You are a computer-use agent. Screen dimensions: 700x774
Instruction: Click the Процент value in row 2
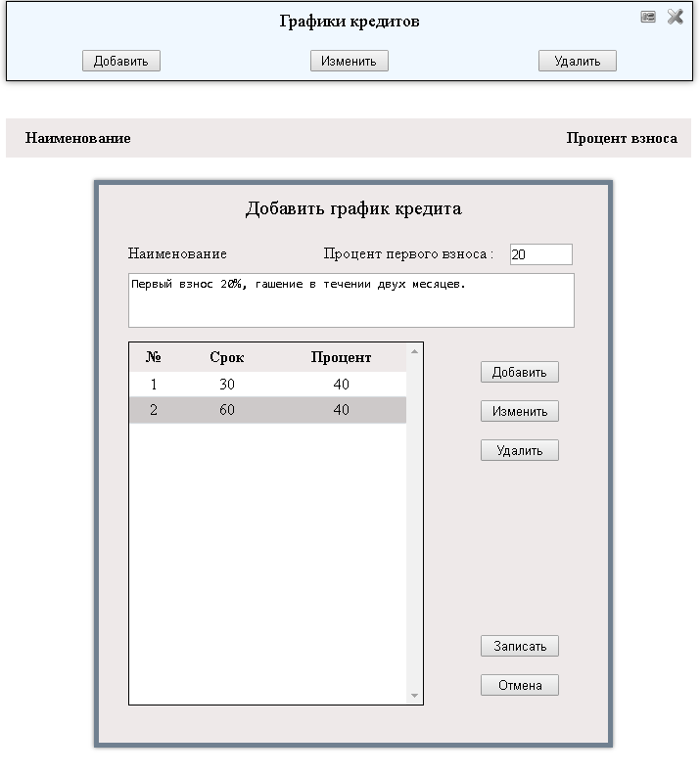tap(341, 410)
